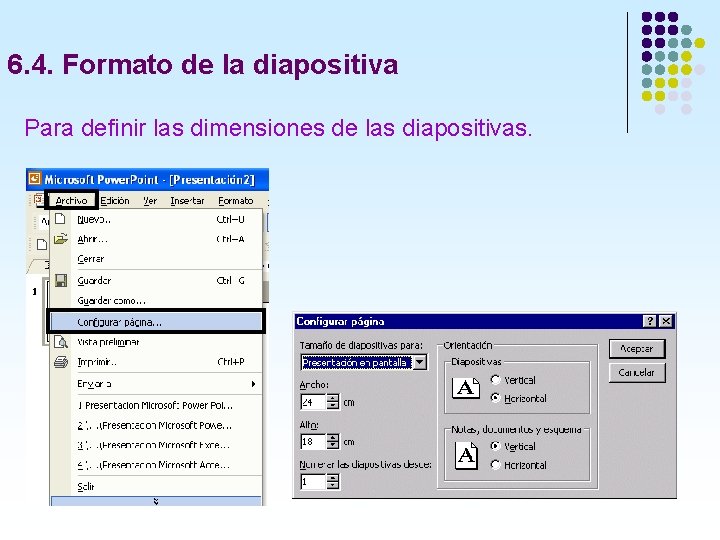Increase the Alto value with up arrow

pos(333,438)
